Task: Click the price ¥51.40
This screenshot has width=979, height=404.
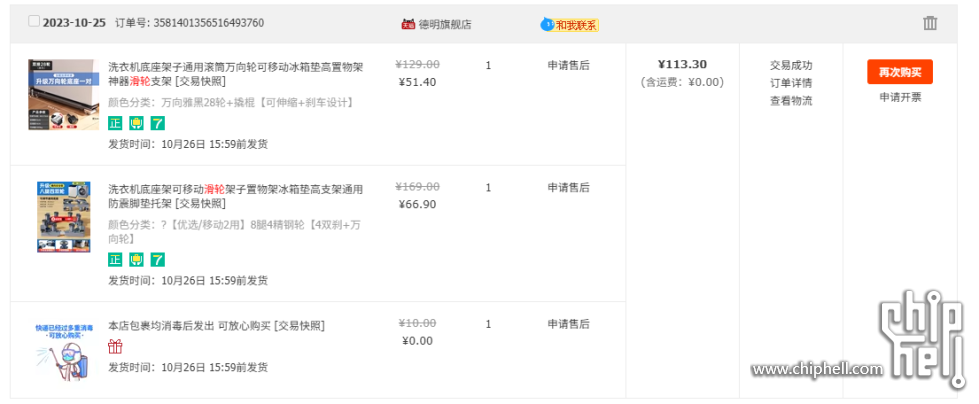Action: coord(417,82)
